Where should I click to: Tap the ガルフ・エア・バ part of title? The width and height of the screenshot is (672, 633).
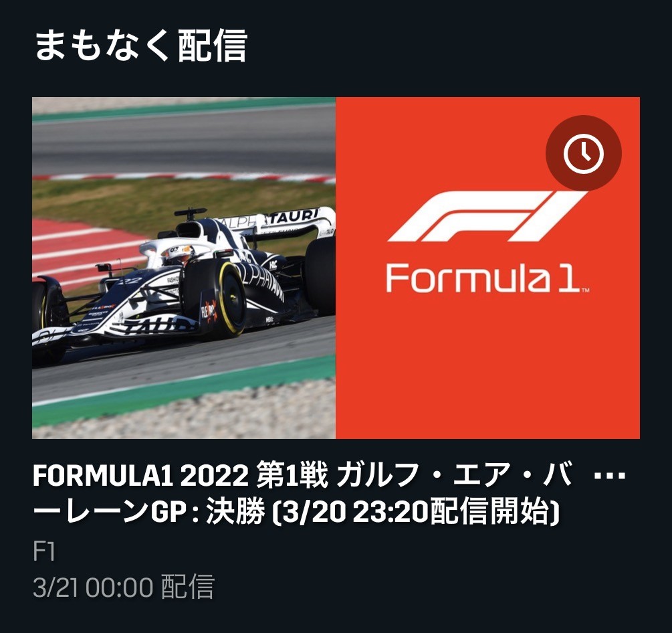[x=455, y=476]
